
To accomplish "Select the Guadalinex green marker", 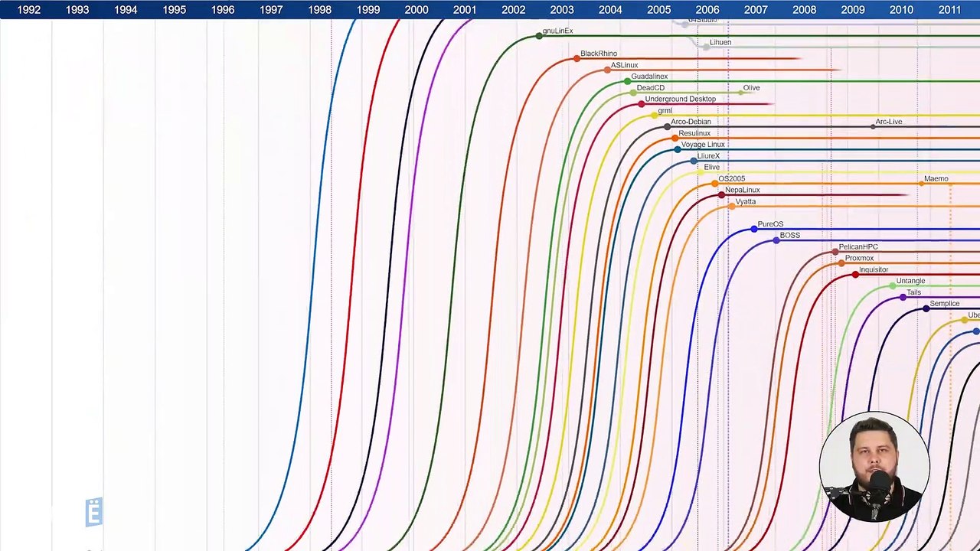I will coord(627,81).
